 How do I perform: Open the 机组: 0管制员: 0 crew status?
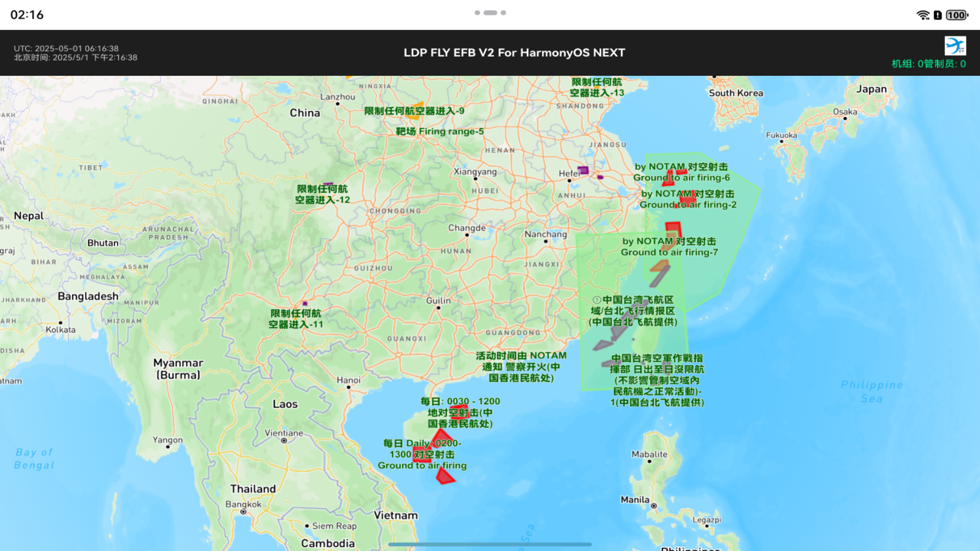[x=928, y=64]
